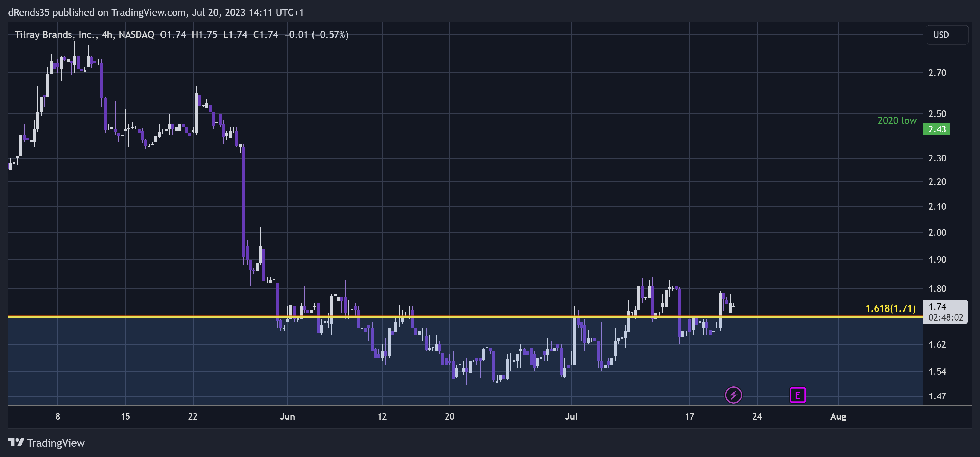
Task: Click the 20 date label on time axis
Action: coord(450,417)
